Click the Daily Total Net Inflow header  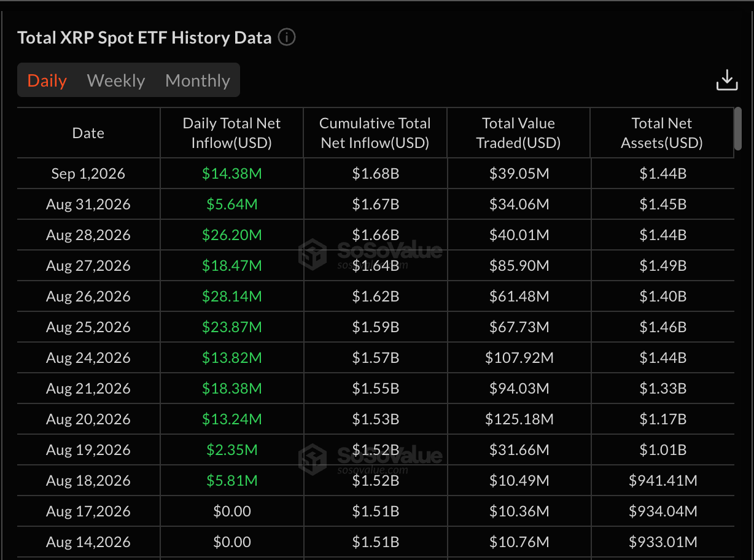[231, 133]
